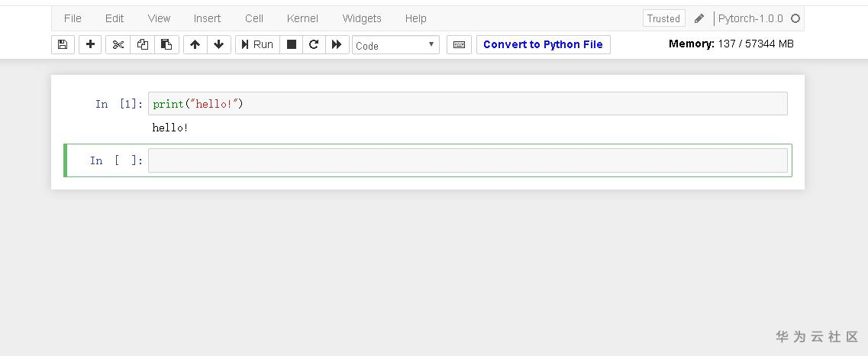Click the pencil edit icon

(x=699, y=18)
